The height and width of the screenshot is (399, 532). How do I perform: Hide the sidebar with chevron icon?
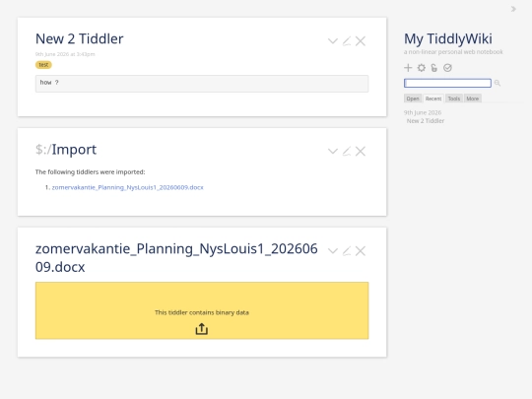[513, 9]
